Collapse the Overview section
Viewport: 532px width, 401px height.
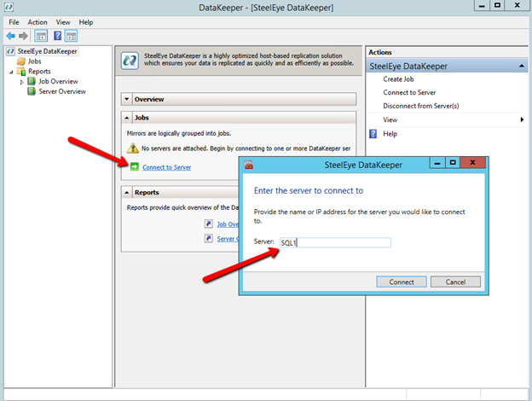(127, 100)
